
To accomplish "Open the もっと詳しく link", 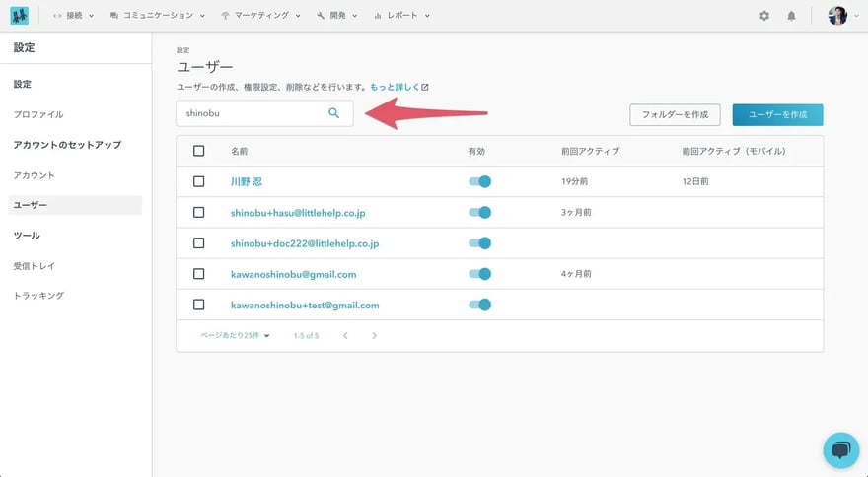I will click(398, 87).
